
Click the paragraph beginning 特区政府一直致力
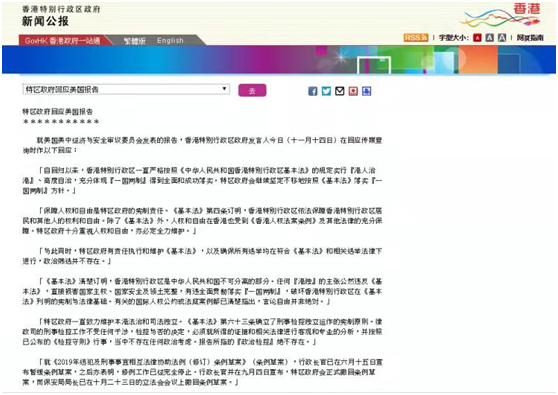click(202, 332)
